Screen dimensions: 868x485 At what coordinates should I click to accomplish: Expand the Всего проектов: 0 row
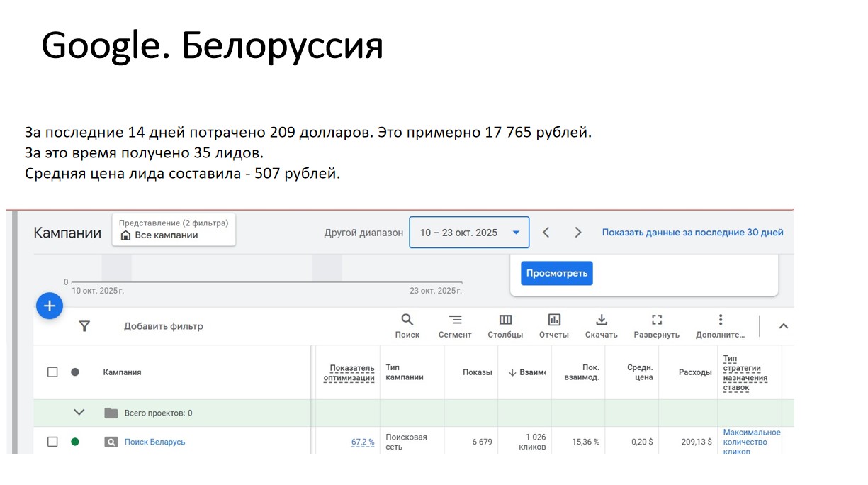(79, 413)
